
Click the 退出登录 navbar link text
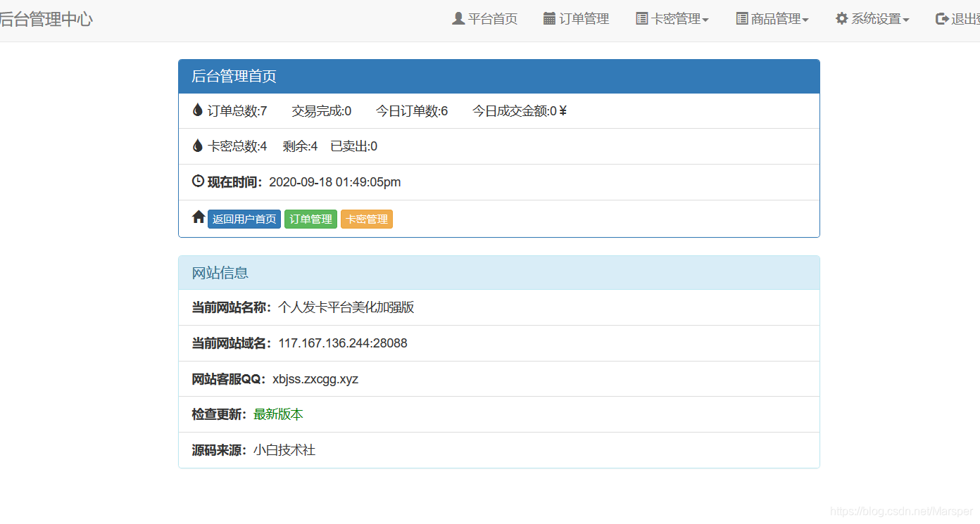click(x=965, y=19)
